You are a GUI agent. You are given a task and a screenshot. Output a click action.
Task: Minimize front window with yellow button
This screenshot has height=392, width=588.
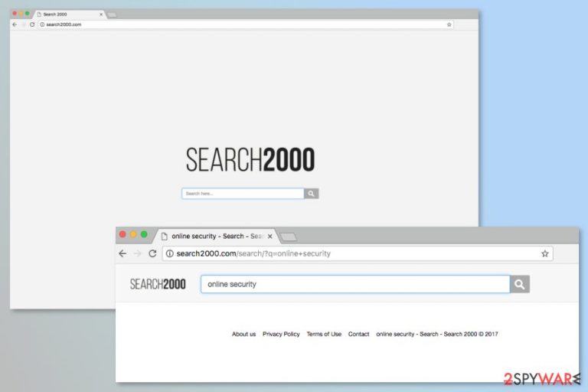tap(133, 234)
